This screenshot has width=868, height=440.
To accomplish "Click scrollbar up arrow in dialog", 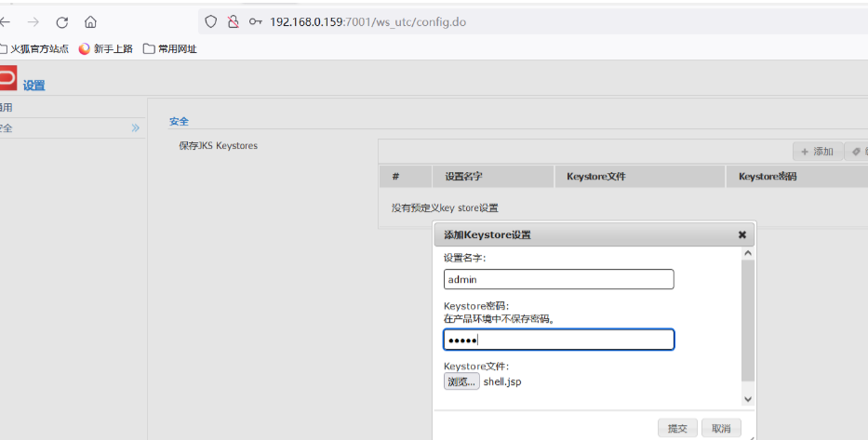I will (748, 254).
